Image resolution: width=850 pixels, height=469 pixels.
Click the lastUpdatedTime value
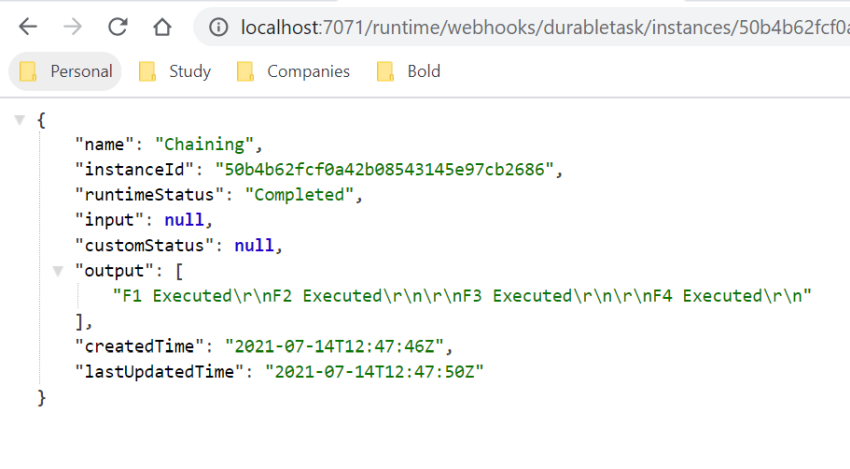click(374, 372)
